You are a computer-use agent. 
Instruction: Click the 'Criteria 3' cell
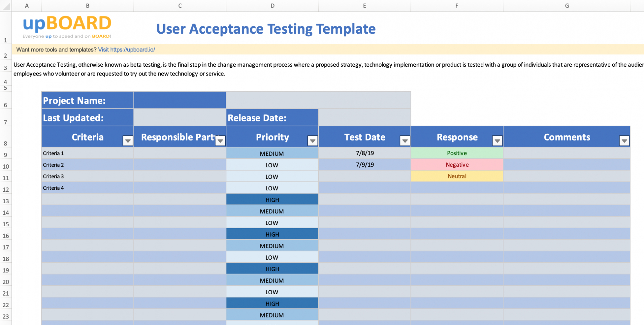tap(87, 176)
